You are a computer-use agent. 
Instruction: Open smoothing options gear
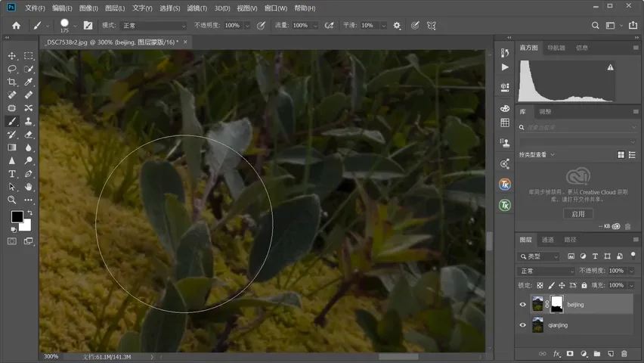pyautogui.click(x=397, y=26)
